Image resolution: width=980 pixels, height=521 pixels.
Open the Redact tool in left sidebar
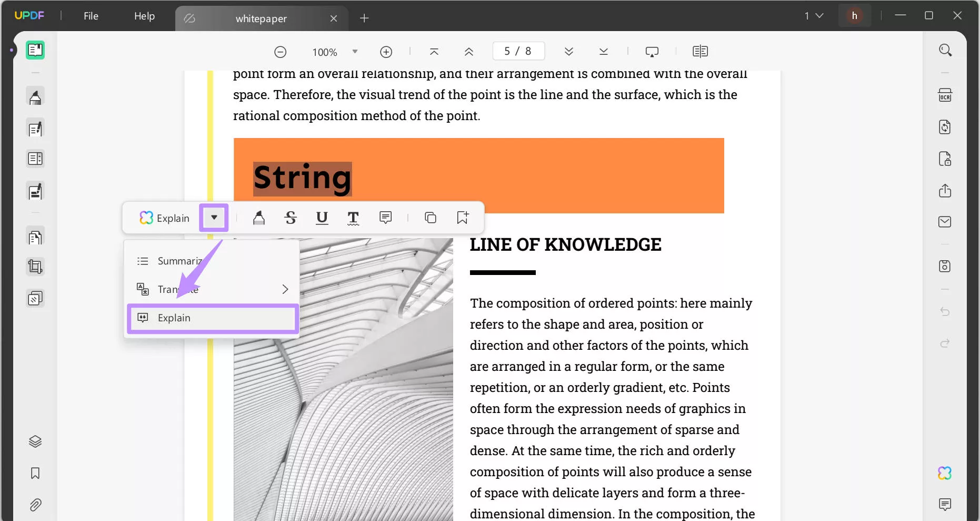point(35,191)
